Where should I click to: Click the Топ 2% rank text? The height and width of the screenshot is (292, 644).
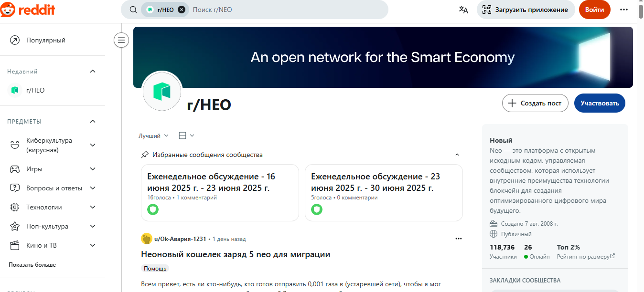[x=569, y=247]
